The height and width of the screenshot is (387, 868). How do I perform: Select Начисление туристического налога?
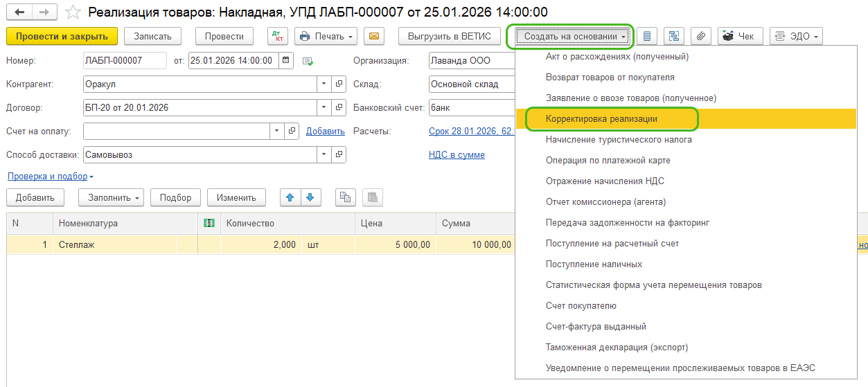[686, 140]
